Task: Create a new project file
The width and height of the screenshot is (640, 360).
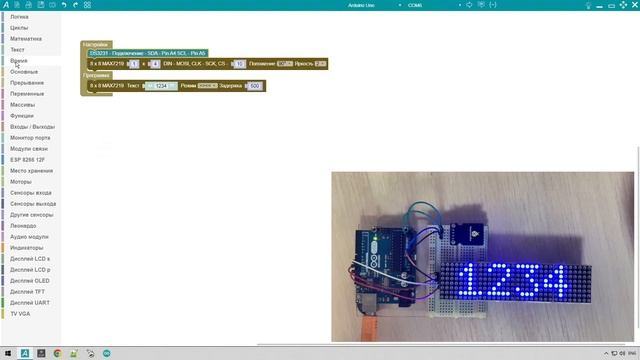Action: [17, 5]
